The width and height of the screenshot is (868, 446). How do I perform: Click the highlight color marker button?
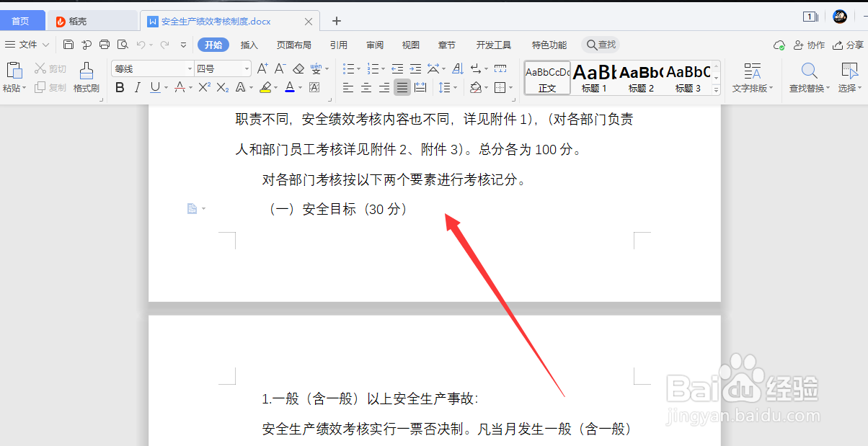click(x=265, y=87)
